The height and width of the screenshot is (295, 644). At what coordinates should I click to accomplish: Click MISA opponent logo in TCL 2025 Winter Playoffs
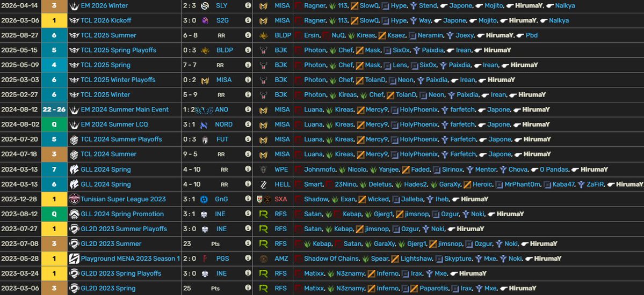click(x=205, y=80)
